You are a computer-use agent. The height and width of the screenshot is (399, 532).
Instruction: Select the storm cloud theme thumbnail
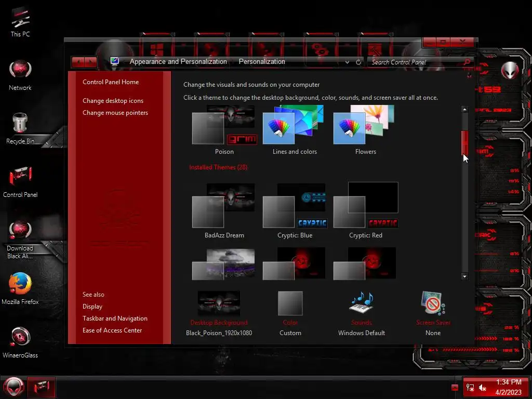pos(223,264)
